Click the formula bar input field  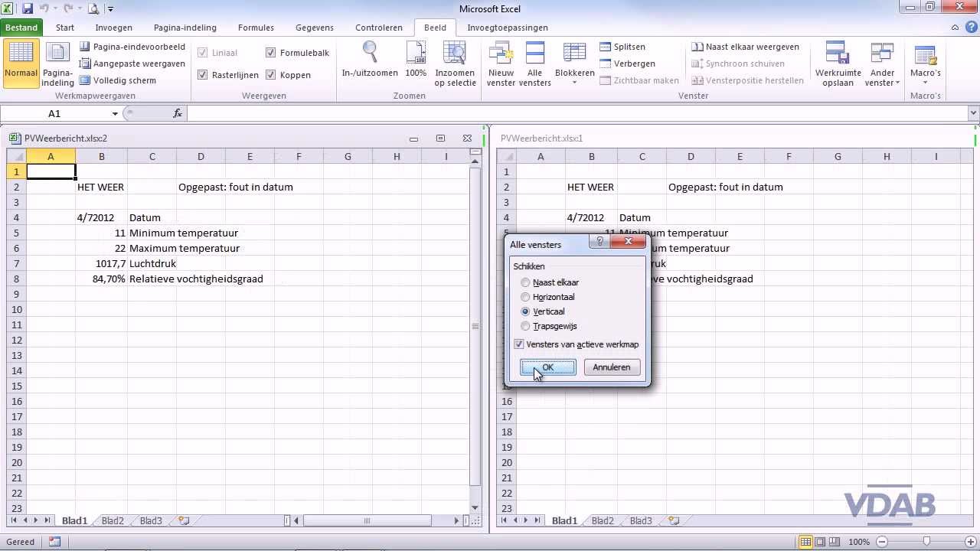pyautogui.click(x=578, y=113)
